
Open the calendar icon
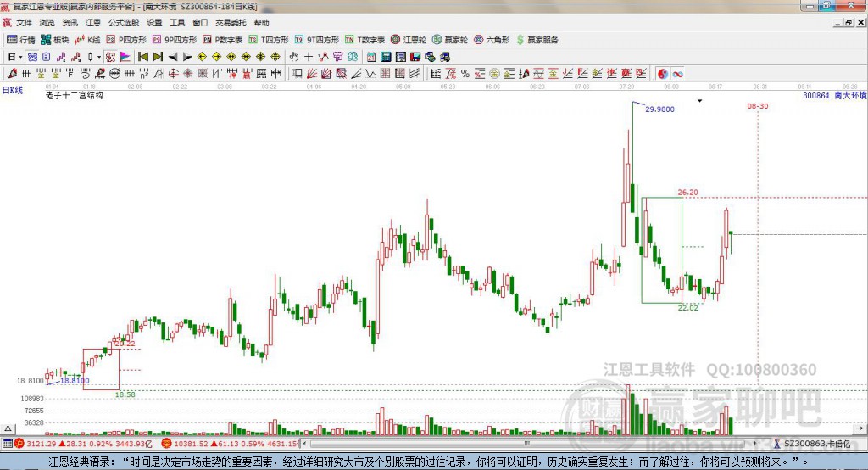pos(371,57)
